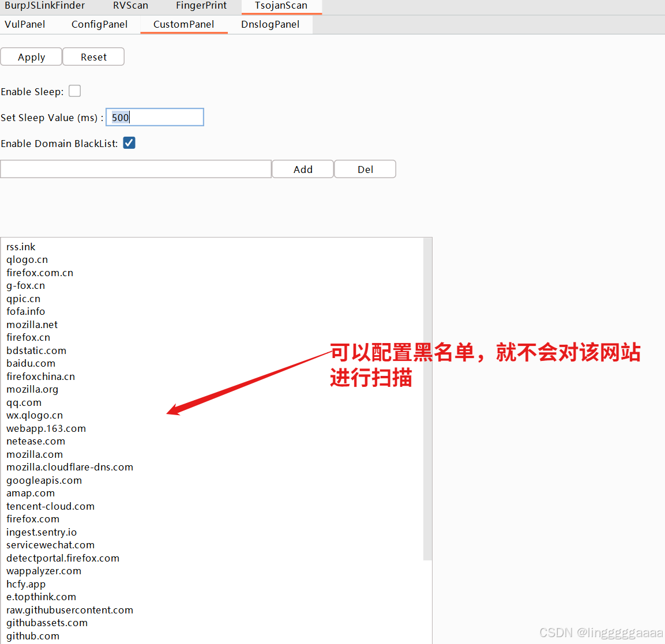Open the VulPanel tab

[x=25, y=24]
